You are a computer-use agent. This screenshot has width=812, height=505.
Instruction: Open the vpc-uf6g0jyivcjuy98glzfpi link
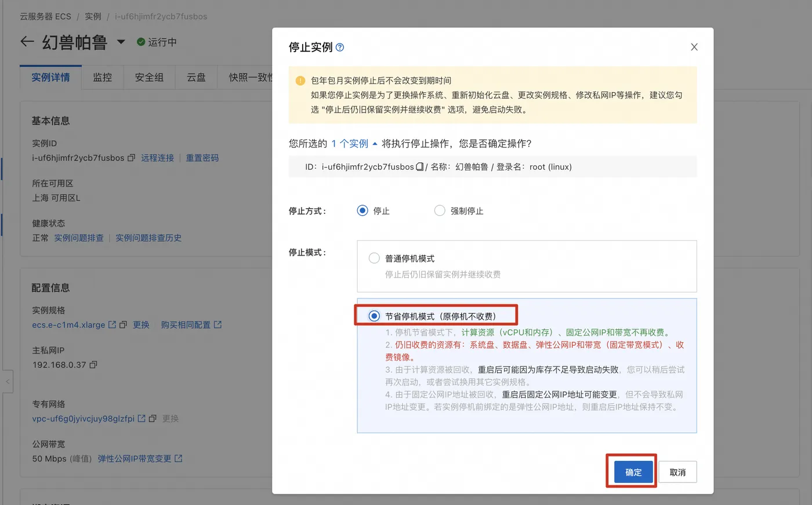point(83,419)
